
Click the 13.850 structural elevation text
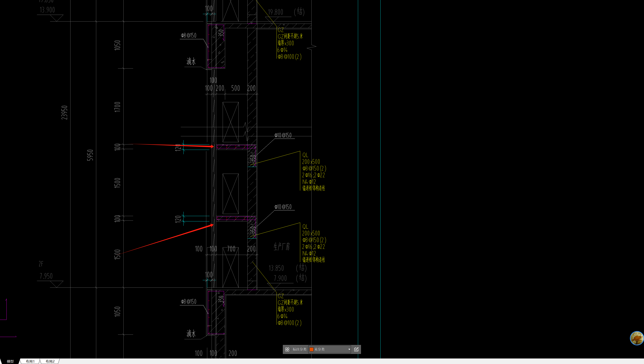(276, 268)
